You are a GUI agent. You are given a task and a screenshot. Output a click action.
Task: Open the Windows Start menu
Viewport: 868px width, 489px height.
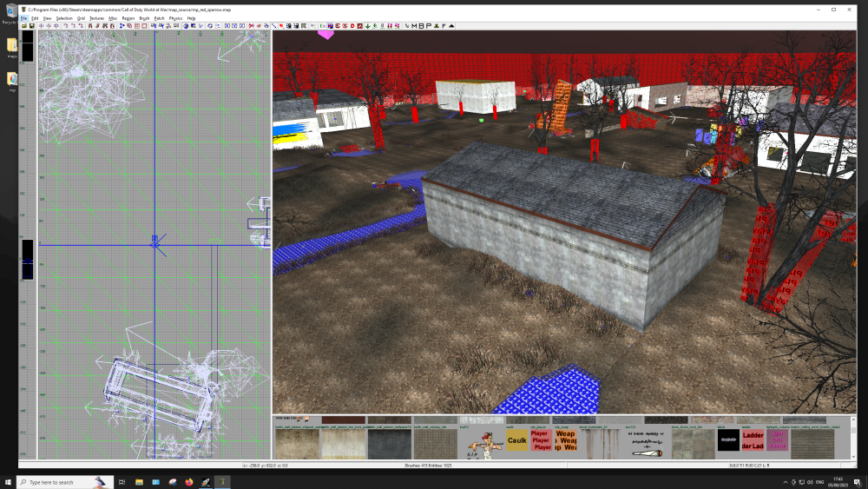tap(8, 482)
